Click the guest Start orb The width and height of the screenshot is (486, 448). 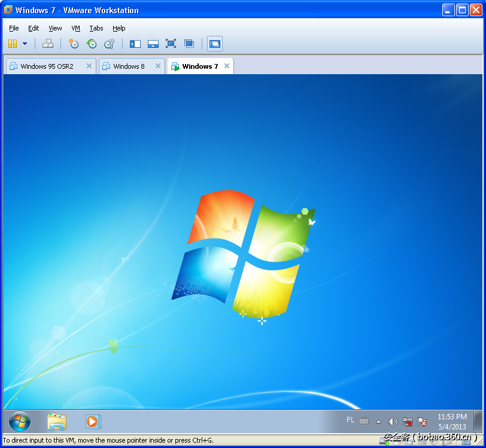19,422
